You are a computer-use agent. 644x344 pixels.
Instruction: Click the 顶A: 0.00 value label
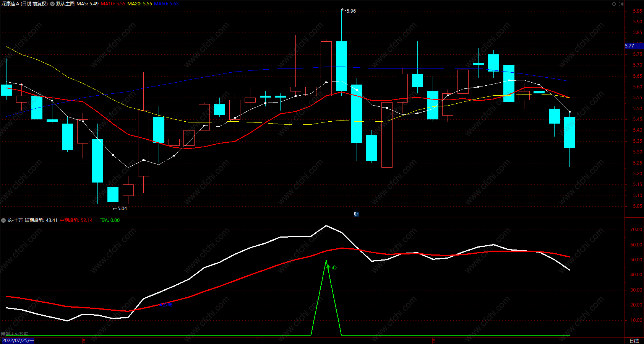click(110, 220)
